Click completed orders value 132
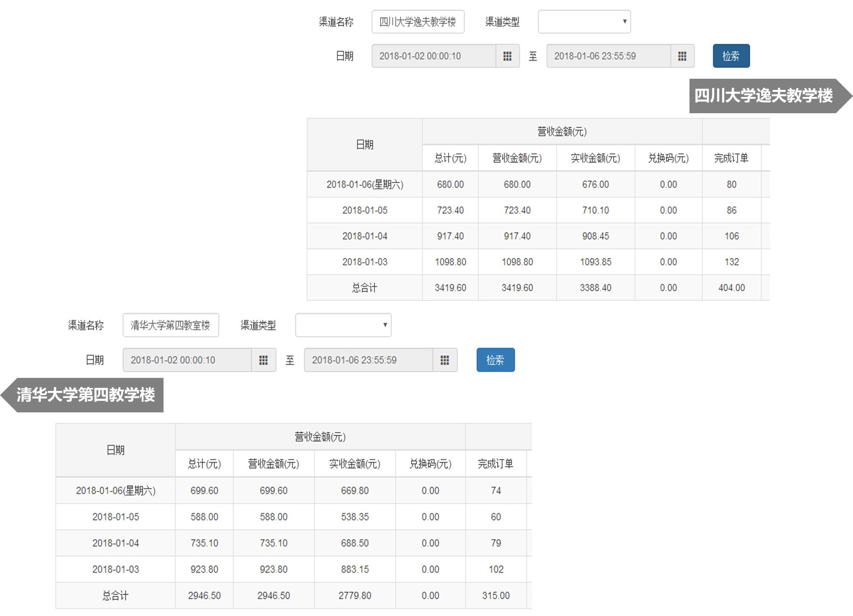This screenshot has width=853, height=616. pos(731,262)
